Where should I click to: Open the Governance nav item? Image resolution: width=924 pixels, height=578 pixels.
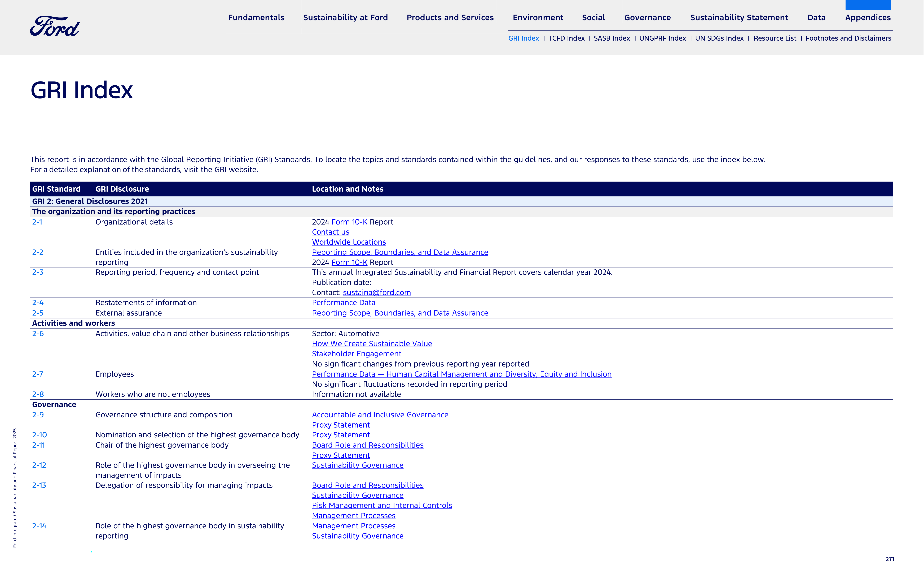(648, 18)
